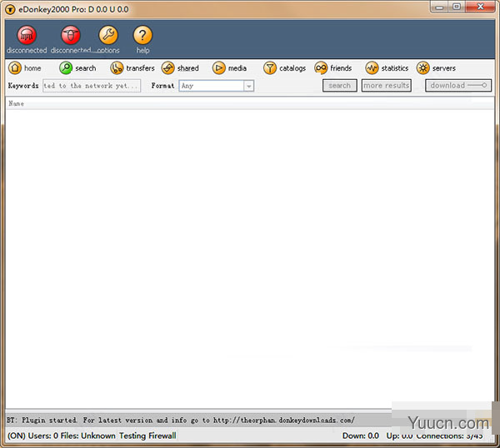The image size is (500, 448).
Task: Focus the Keywords input field
Action: [x=92, y=86]
